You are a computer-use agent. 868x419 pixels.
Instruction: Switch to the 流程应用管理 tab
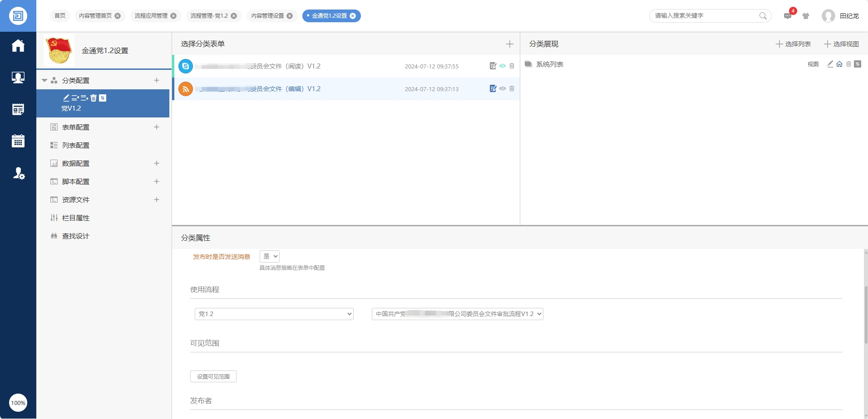coord(151,16)
